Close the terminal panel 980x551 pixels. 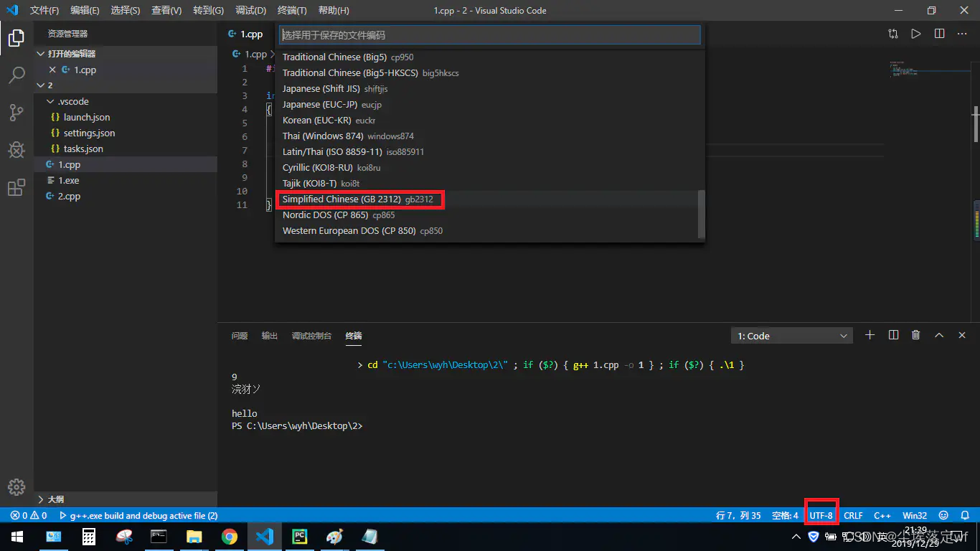click(x=961, y=335)
